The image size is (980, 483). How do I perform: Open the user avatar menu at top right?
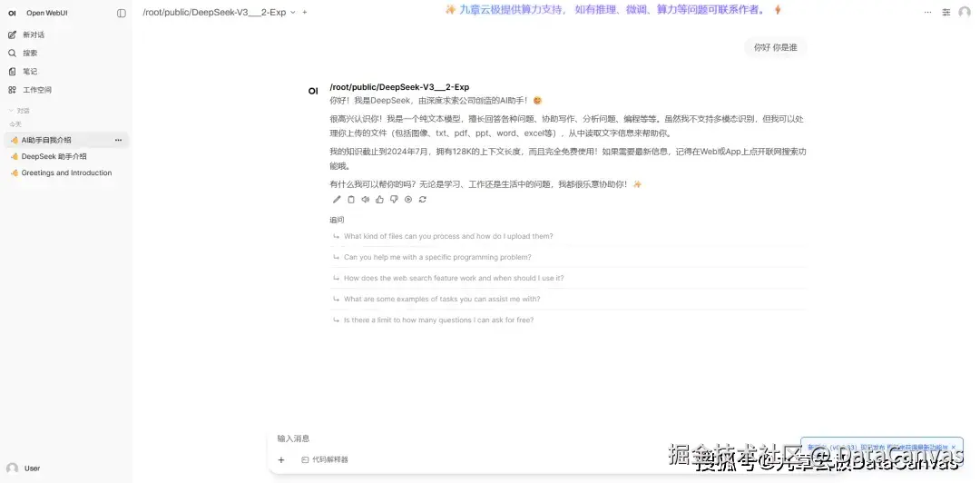[965, 13]
